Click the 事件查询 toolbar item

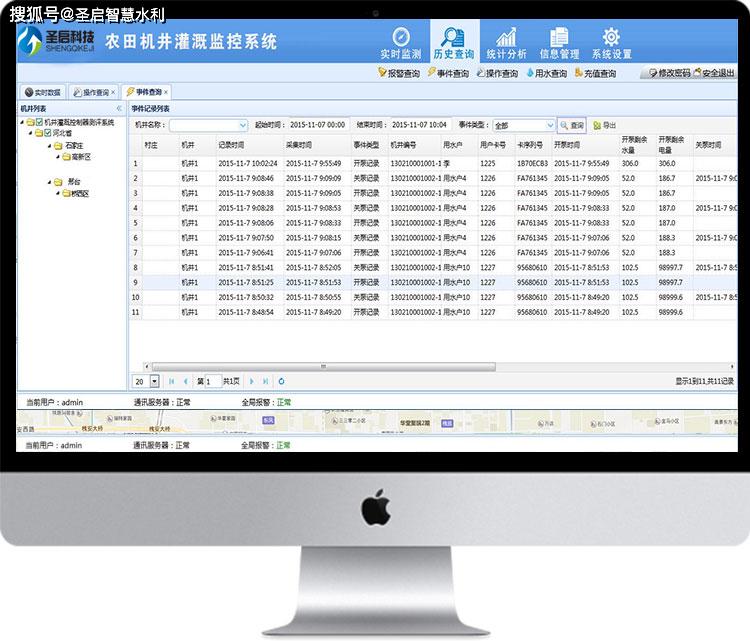point(448,73)
